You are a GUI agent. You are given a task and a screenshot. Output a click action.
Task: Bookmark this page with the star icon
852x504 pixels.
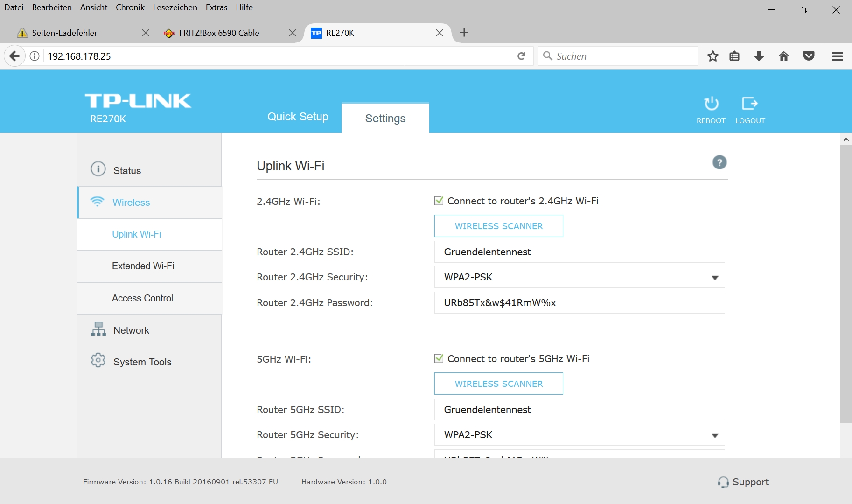click(712, 56)
